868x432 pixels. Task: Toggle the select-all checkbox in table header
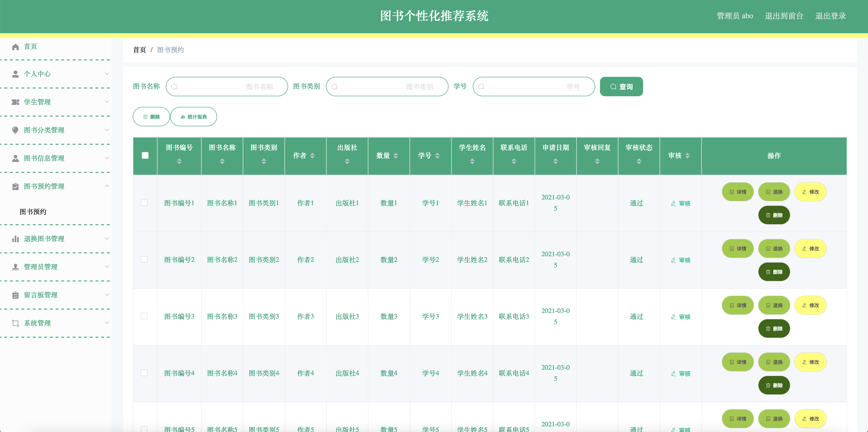145,156
